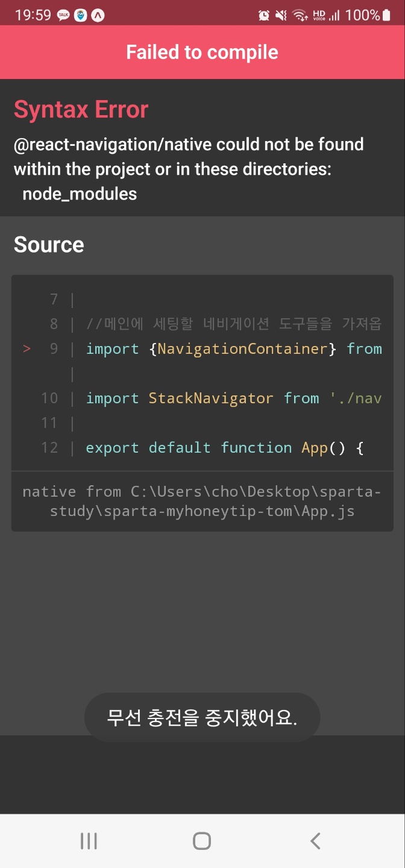Tap the signal strength bars icon
405x868 pixels.
tap(334, 15)
